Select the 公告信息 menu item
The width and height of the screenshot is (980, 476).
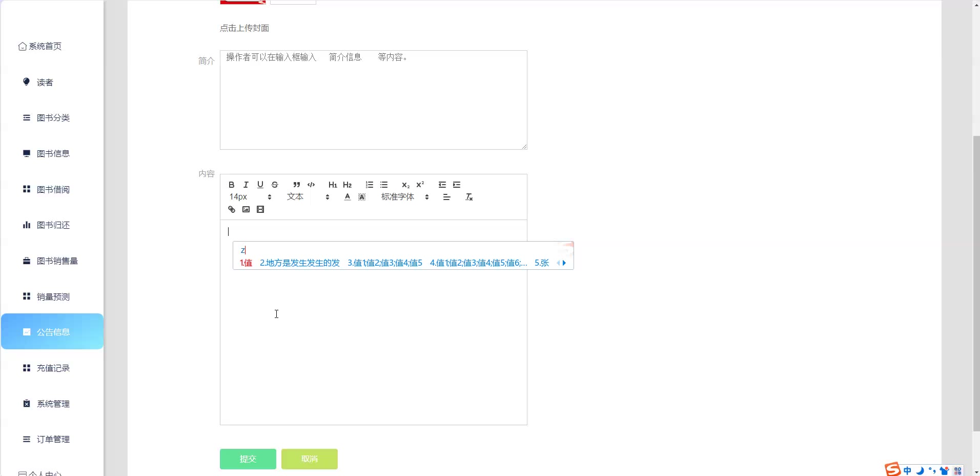[x=52, y=331]
